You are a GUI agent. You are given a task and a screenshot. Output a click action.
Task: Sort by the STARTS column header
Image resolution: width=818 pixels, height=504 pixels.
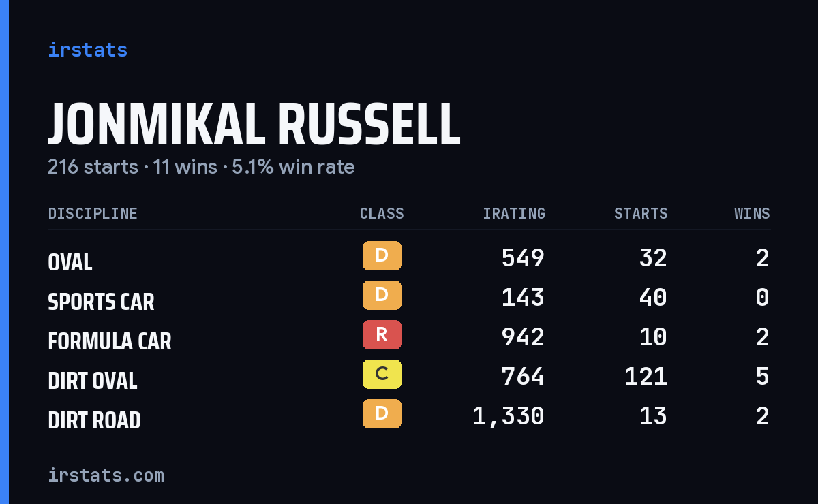(641, 214)
